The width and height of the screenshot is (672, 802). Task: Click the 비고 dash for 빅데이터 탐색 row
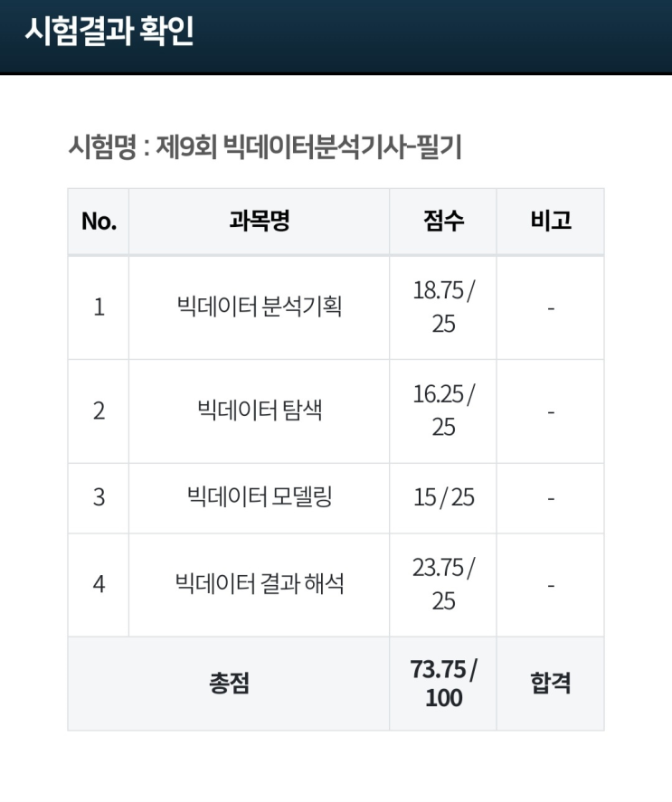click(550, 411)
